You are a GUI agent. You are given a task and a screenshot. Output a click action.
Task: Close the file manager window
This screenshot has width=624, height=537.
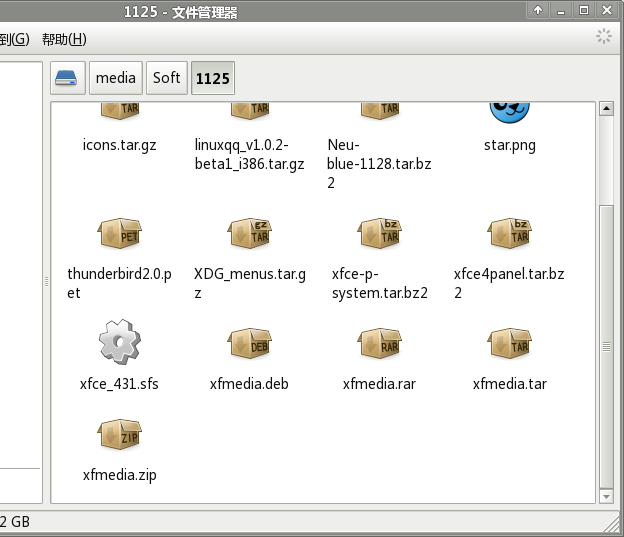click(607, 10)
